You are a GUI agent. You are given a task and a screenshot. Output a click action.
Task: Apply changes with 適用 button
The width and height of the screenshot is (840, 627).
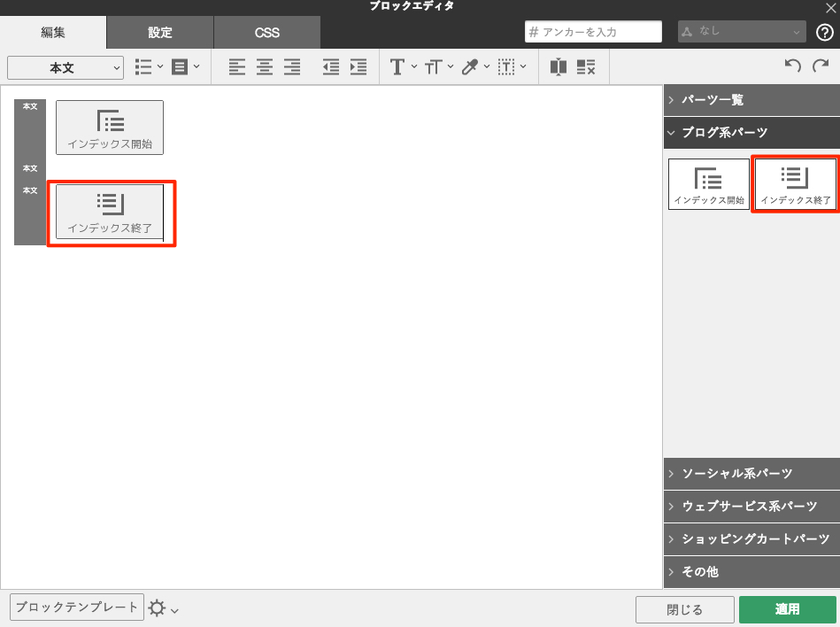coord(787,609)
